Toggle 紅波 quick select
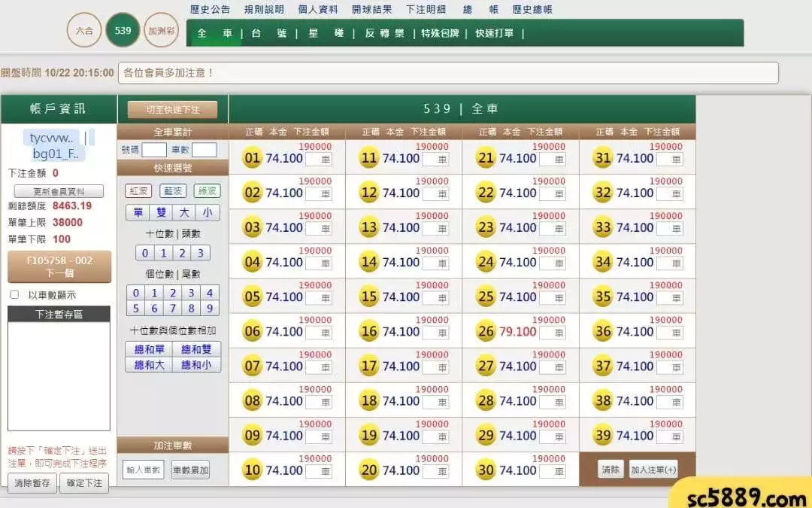Screen dimensions: 812x508 (x=138, y=190)
